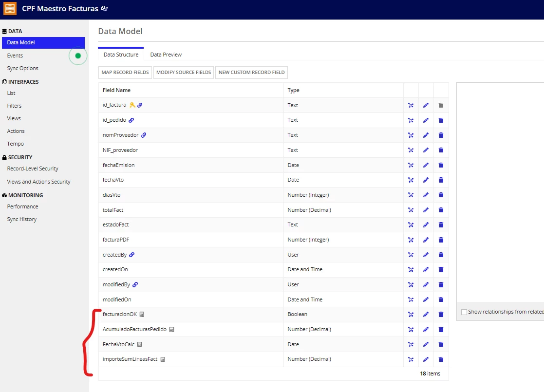Click NEW CUSTOM RECORD FIELD button
Image resolution: width=544 pixels, height=392 pixels.
[x=251, y=72]
